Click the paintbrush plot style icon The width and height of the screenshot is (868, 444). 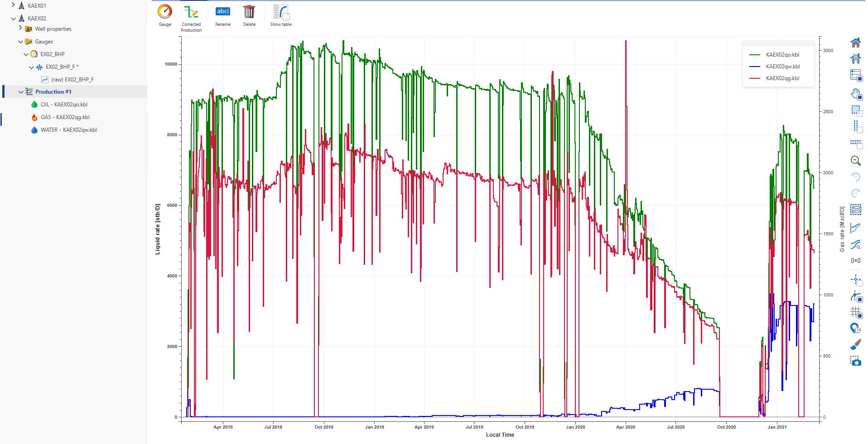(855, 344)
